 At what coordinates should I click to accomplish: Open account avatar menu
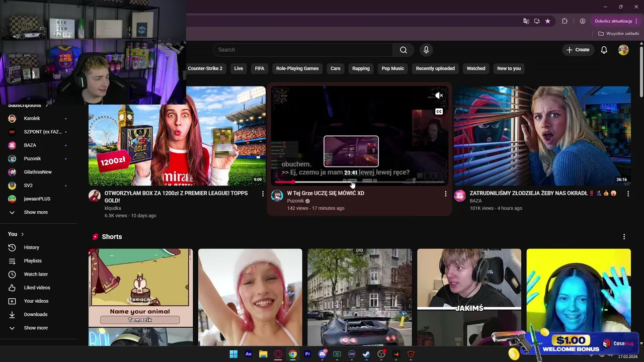coord(623,50)
